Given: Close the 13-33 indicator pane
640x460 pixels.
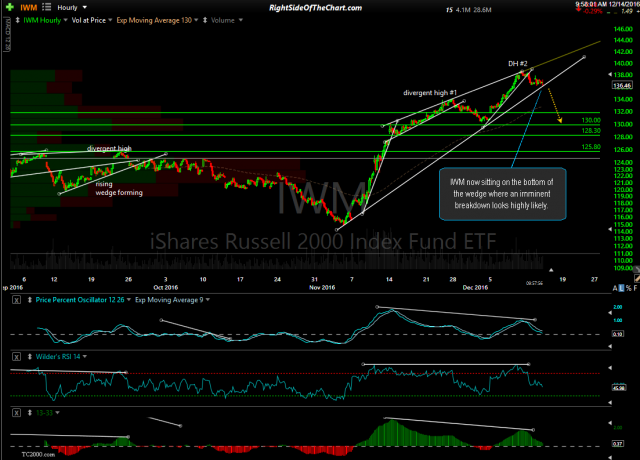Looking at the screenshot, I should [x=16, y=413].
